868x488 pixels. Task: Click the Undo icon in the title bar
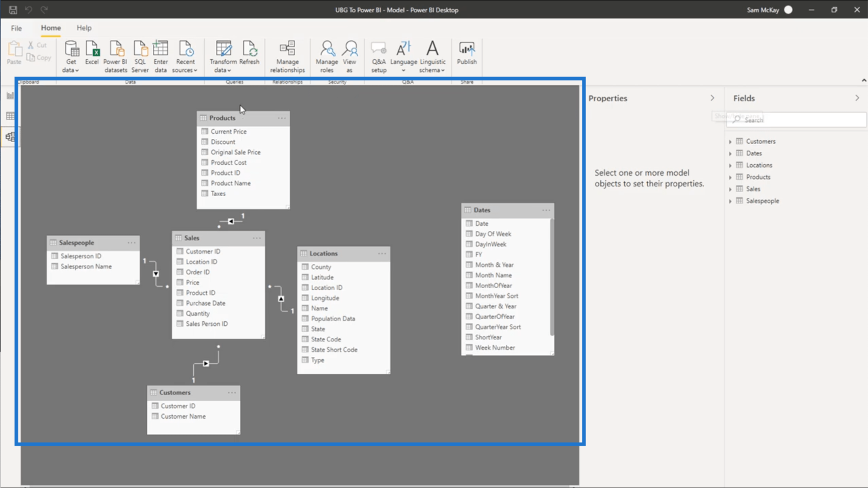(28, 10)
